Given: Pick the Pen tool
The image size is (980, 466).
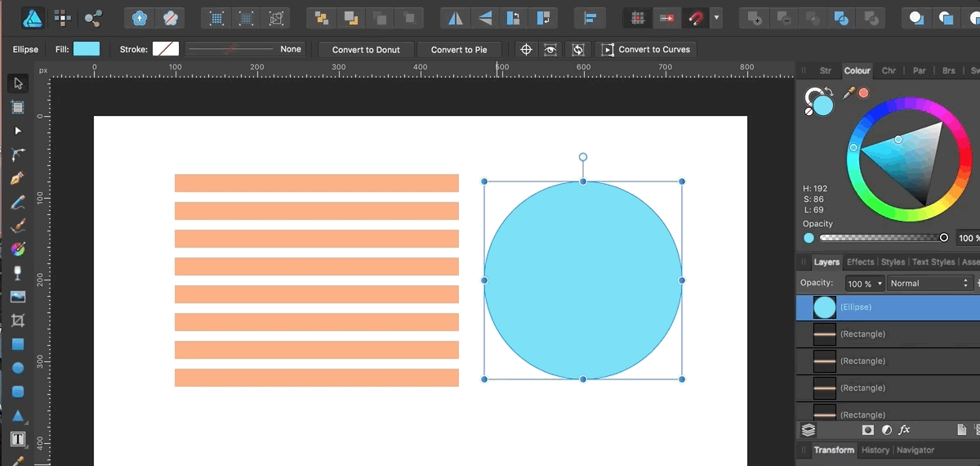Looking at the screenshot, I should 17,178.
